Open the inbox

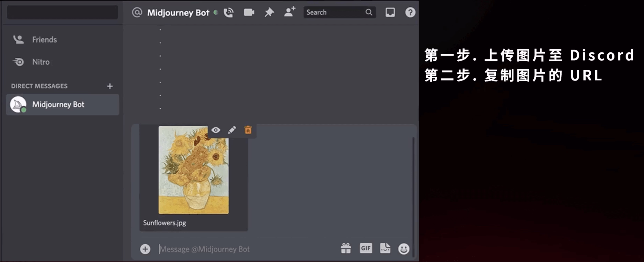[x=390, y=12]
